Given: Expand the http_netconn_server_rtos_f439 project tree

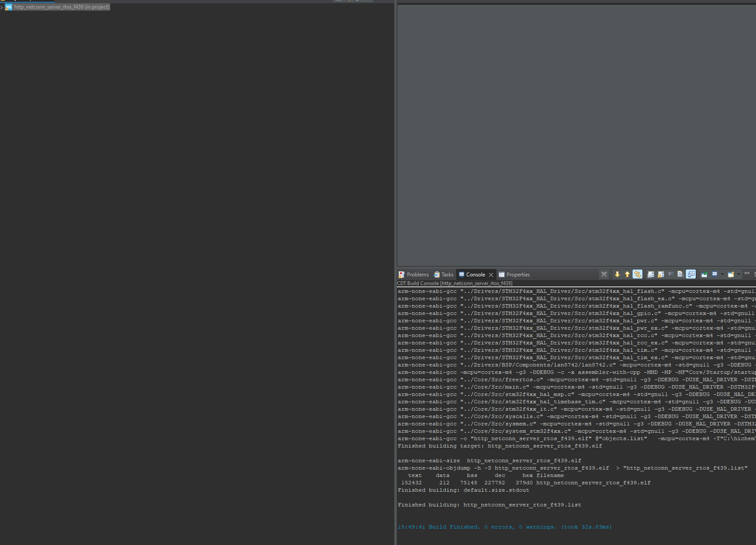Looking at the screenshot, I should point(2,7).
